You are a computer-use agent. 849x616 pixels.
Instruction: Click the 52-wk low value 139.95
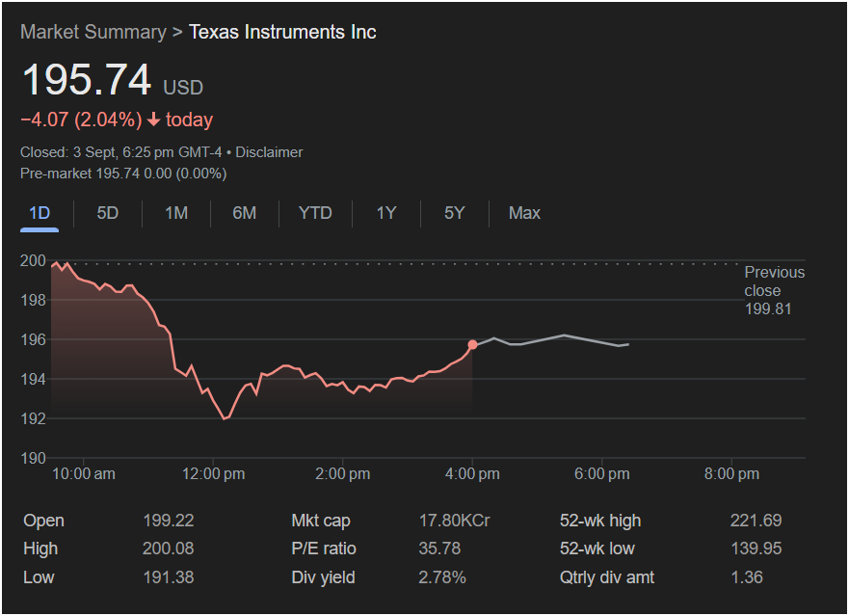pyautogui.click(x=756, y=549)
